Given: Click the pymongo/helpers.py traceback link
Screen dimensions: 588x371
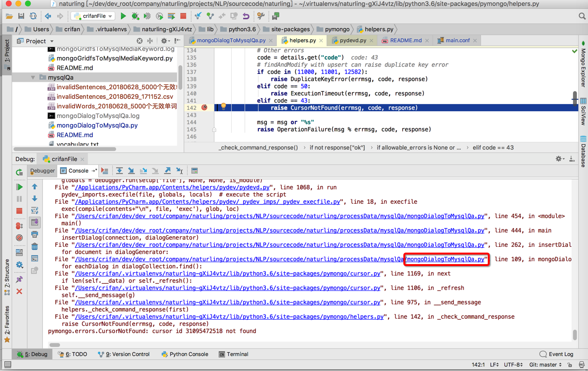Looking at the screenshot, I should (229, 317).
